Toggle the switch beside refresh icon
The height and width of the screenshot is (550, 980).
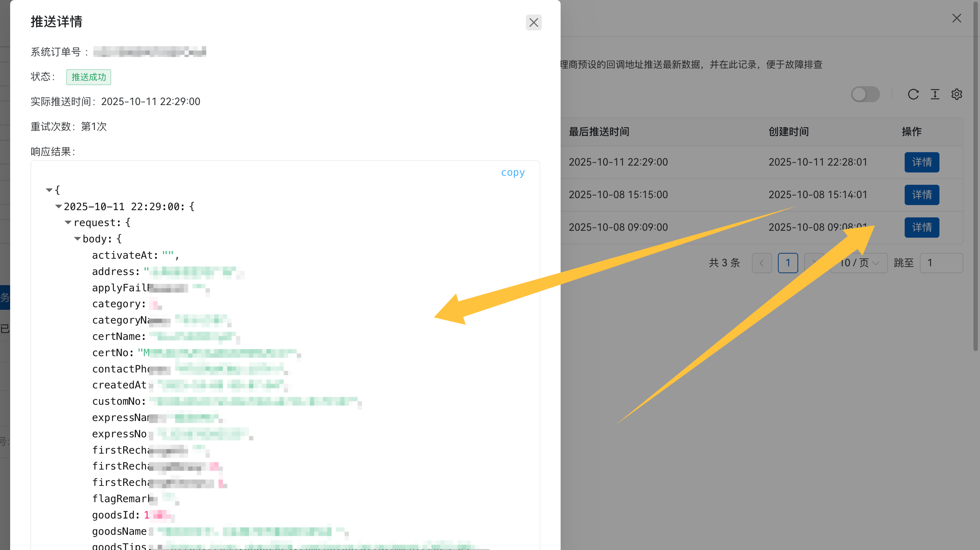tap(865, 95)
